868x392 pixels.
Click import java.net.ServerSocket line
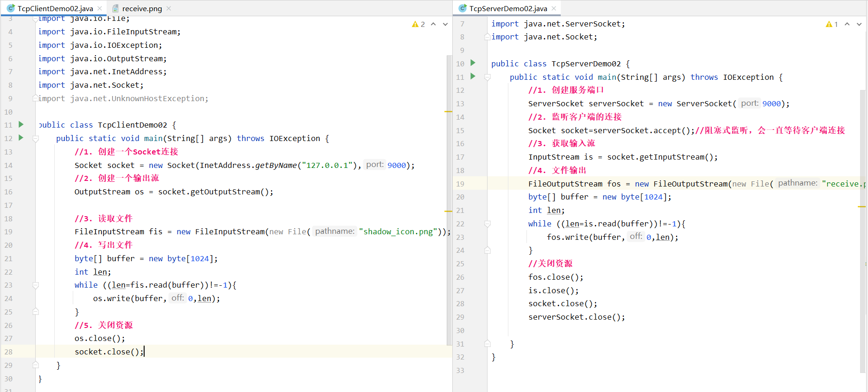tap(558, 24)
